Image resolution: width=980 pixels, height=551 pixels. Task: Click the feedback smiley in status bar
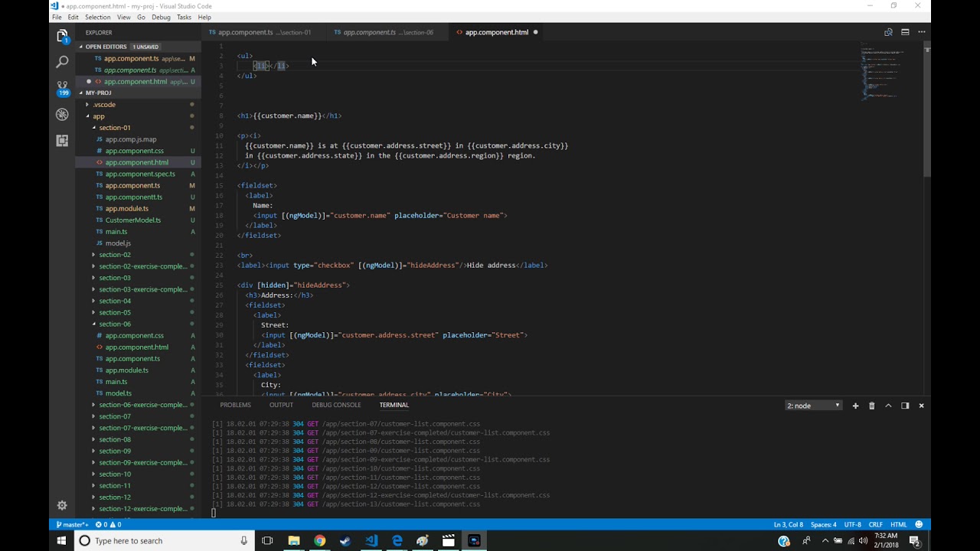(x=919, y=525)
